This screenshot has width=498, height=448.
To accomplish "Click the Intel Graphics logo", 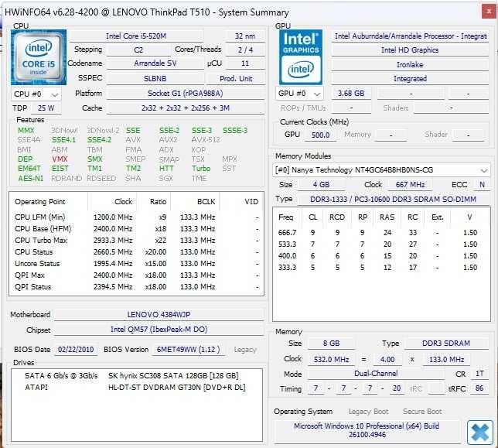I will [301, 57].
